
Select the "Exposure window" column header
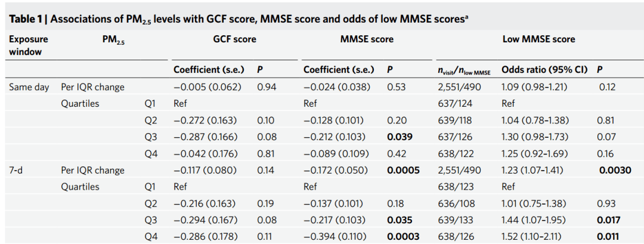click(29, 45)
